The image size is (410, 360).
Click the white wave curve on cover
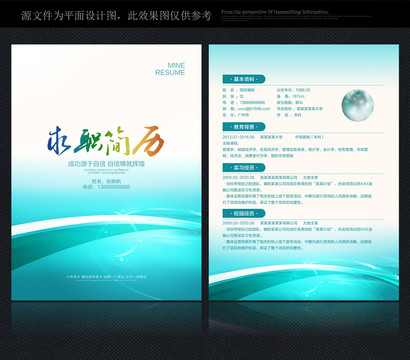(106, 223)
